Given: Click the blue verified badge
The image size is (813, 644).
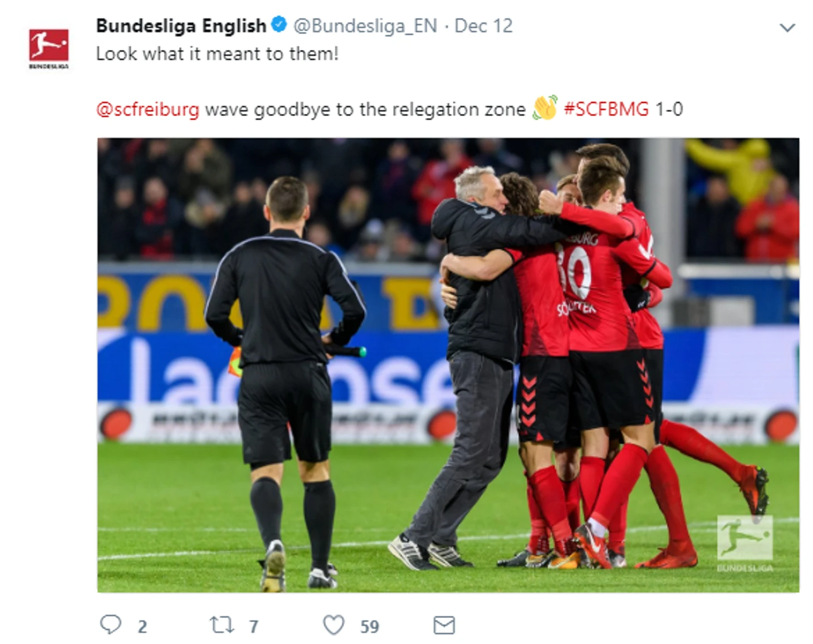Looking at the screenshot, I should coord(279,25).
